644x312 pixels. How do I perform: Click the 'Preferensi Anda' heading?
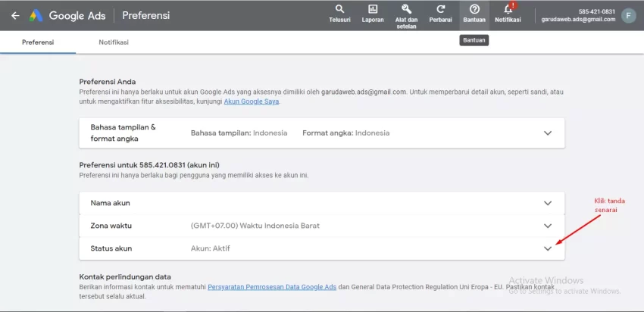click(x=107, y=82)
